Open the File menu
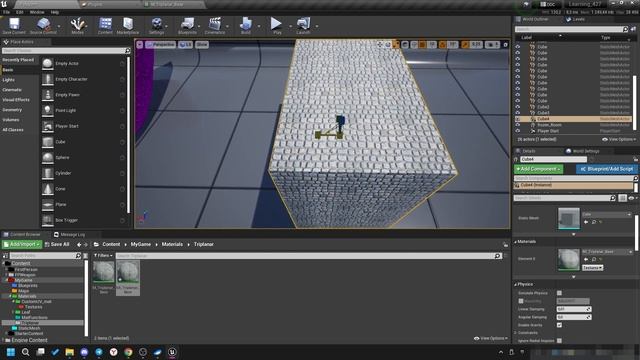Image resolution: width=640 pixels, height=360 pixels. point(6,12)
